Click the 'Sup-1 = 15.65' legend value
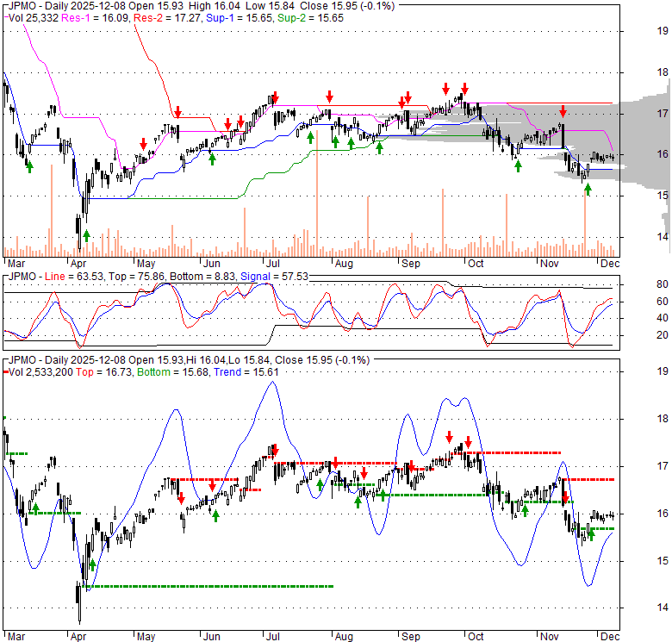 coord(240,18)
